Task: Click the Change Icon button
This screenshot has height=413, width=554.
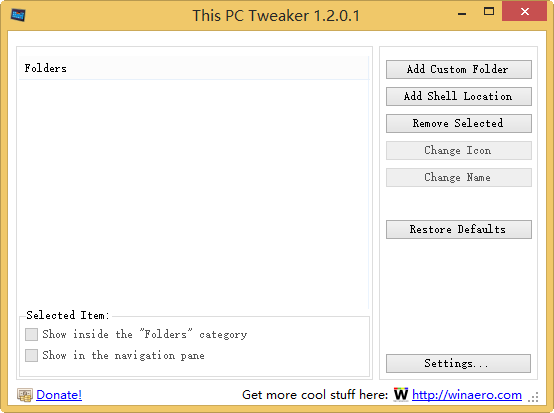Action: coord(459,151)
